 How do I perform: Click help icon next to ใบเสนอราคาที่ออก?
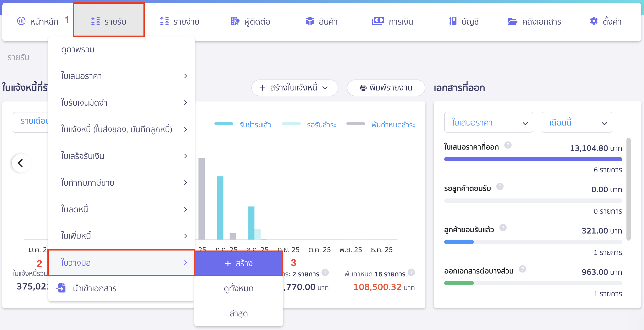pos(508,145)
